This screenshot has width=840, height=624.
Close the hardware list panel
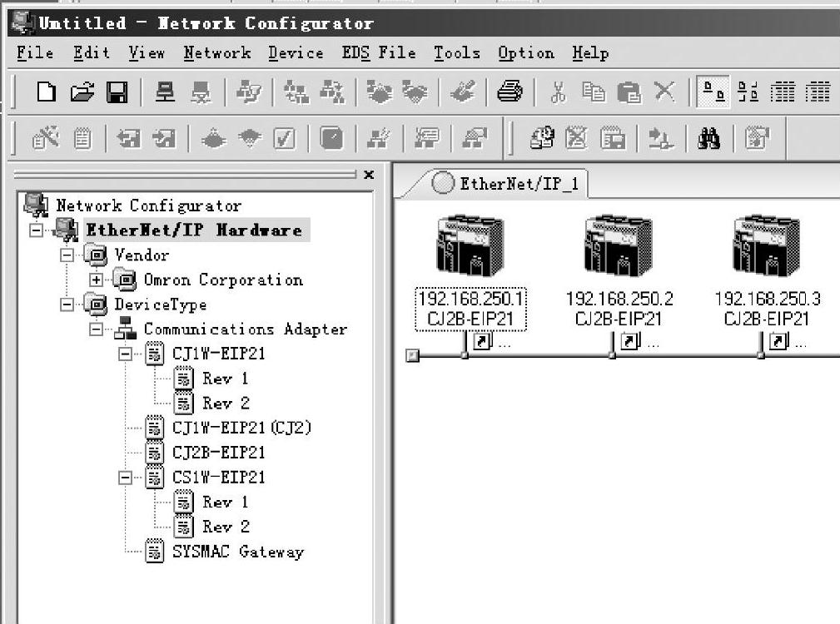(369, 175)
